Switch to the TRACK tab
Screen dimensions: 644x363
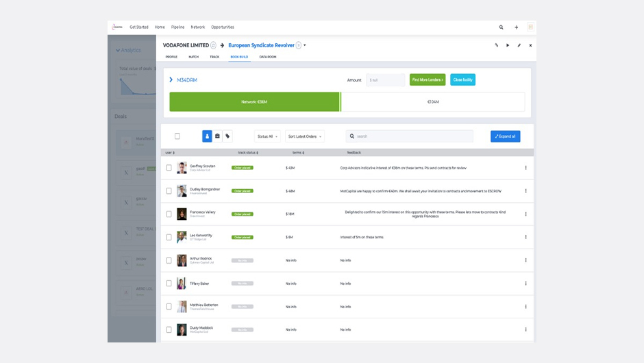point(214,57)
